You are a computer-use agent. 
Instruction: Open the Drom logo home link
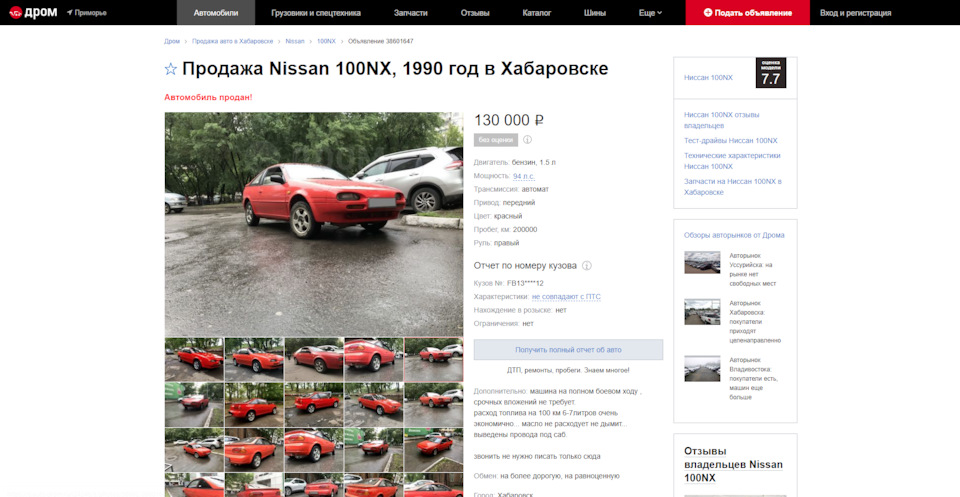(x=33, y=12)
